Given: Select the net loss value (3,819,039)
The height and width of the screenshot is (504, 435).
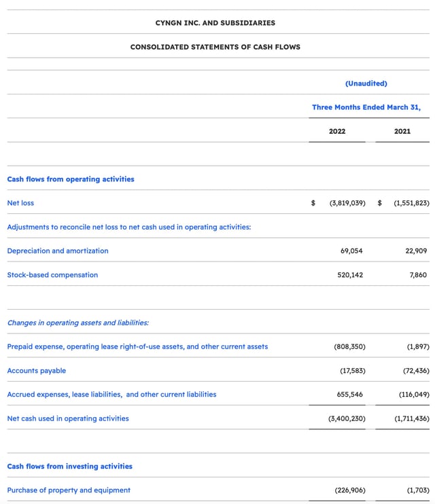Looking at the screenshot, I should 347,203.
